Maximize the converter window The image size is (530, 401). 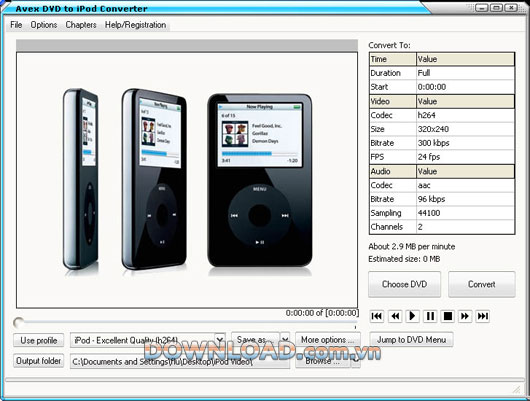click(x=496, y=7)
